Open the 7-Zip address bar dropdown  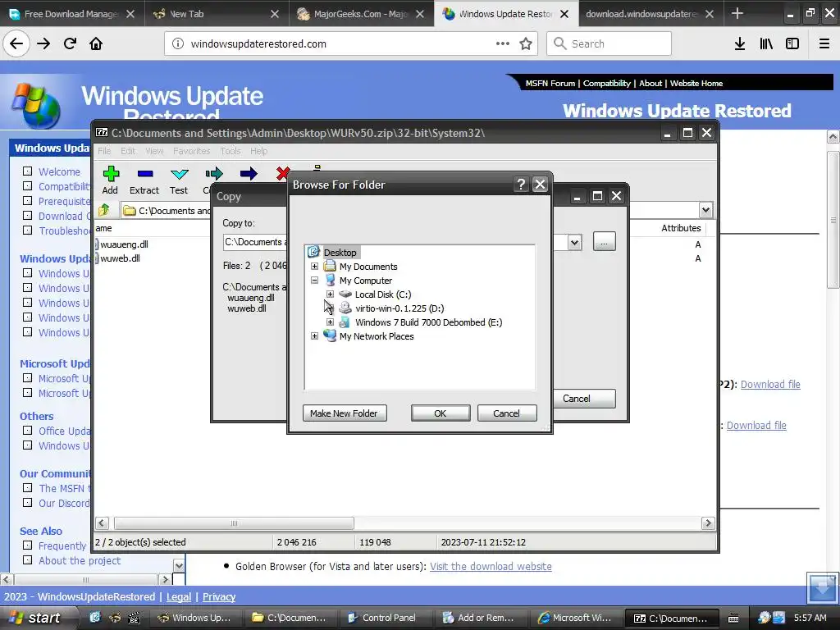click(x=705, y=210)
